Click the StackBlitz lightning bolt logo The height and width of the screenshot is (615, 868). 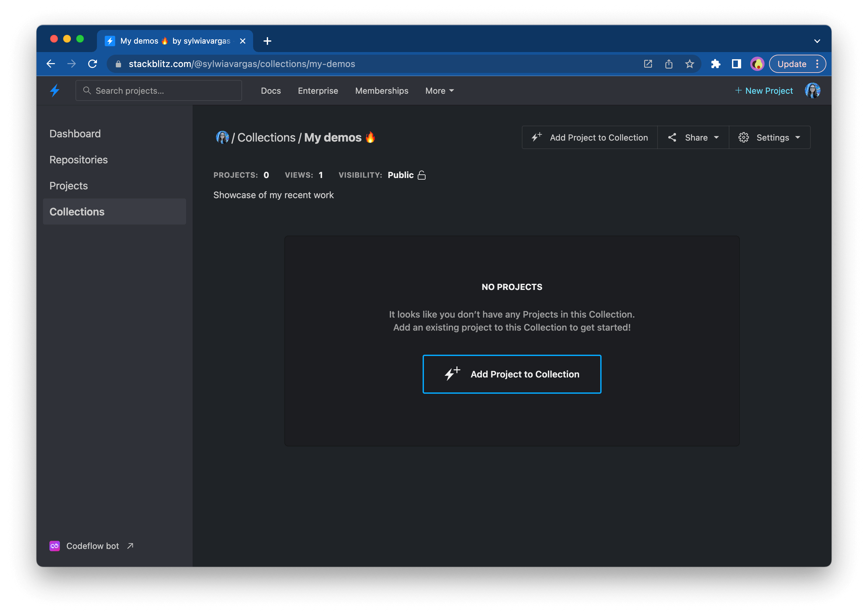(55, 90)
